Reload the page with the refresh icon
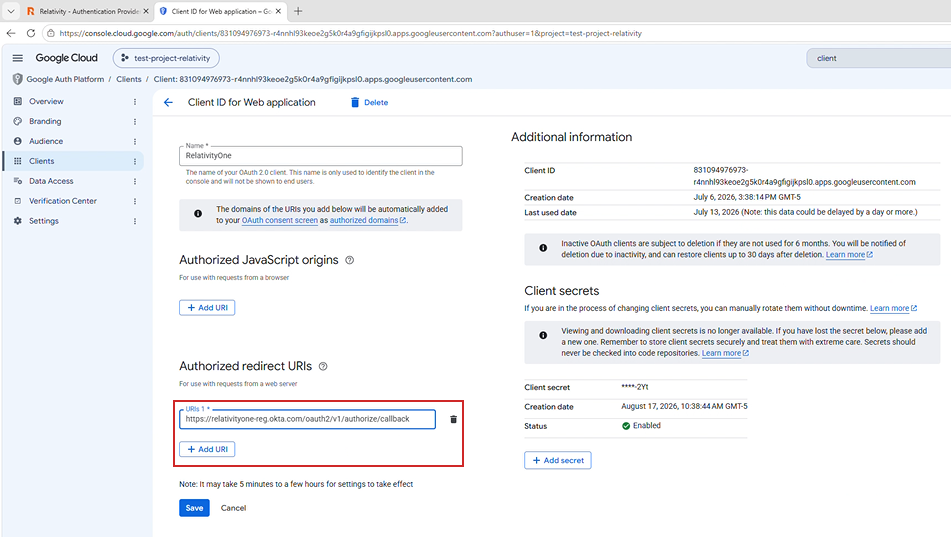951x537 pixels. click(31, 33)
